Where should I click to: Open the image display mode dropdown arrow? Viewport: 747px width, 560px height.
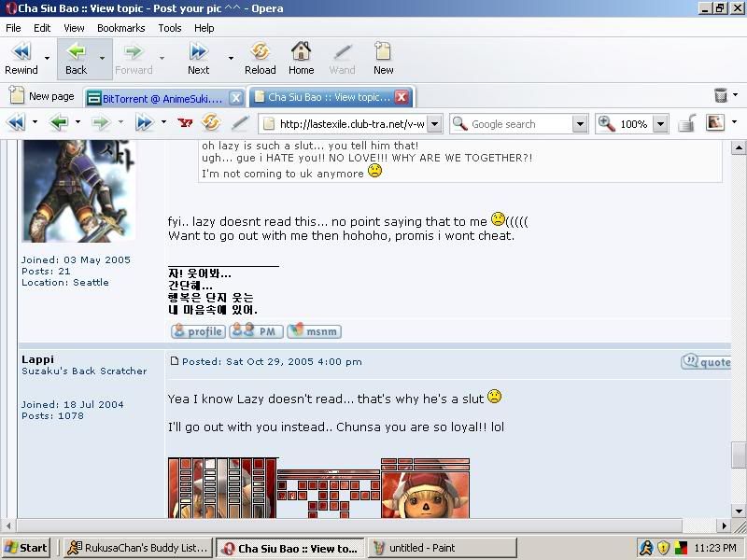[735, 122]
